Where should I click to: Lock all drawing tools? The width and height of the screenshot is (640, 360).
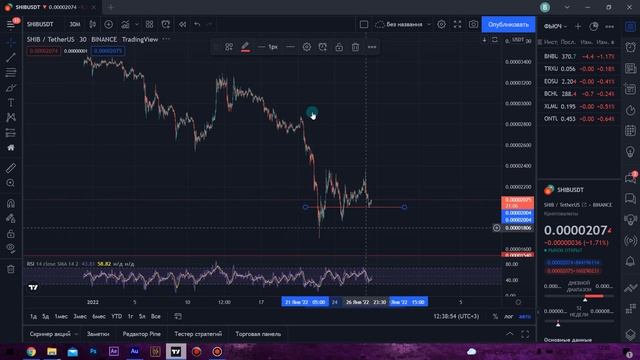point(11,233)
